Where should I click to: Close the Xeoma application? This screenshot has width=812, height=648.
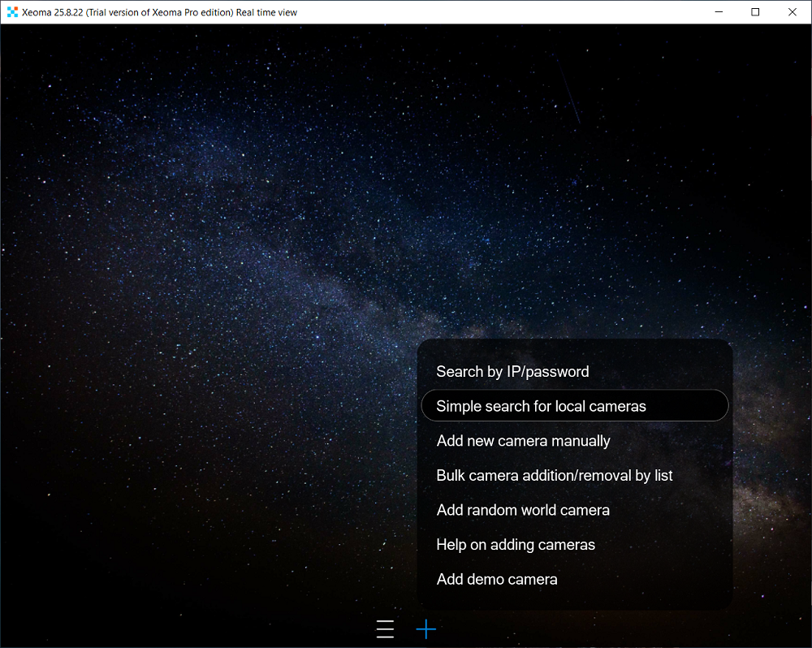pyautogui.click(x=792, y=11)
